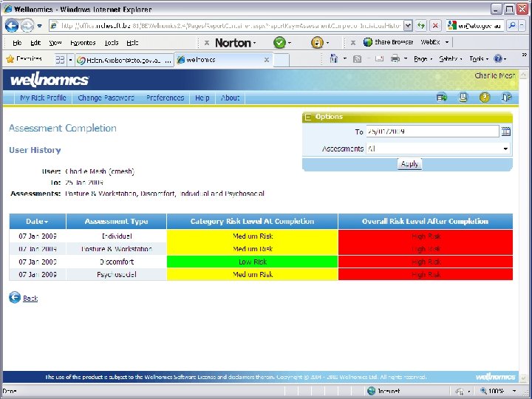Click the Psychosocial assessment type cell

pos(117,274)
